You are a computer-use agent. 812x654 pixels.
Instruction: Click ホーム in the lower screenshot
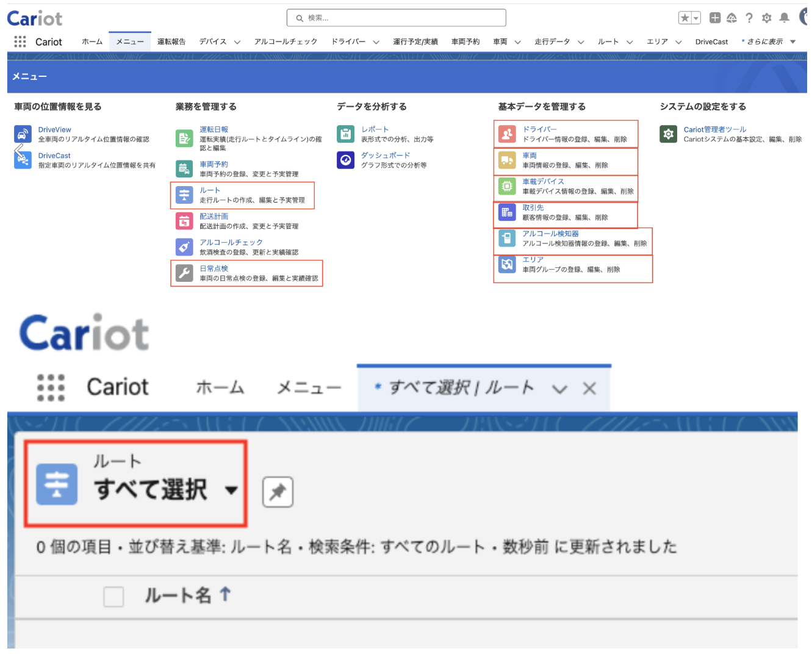click(220, 387)
